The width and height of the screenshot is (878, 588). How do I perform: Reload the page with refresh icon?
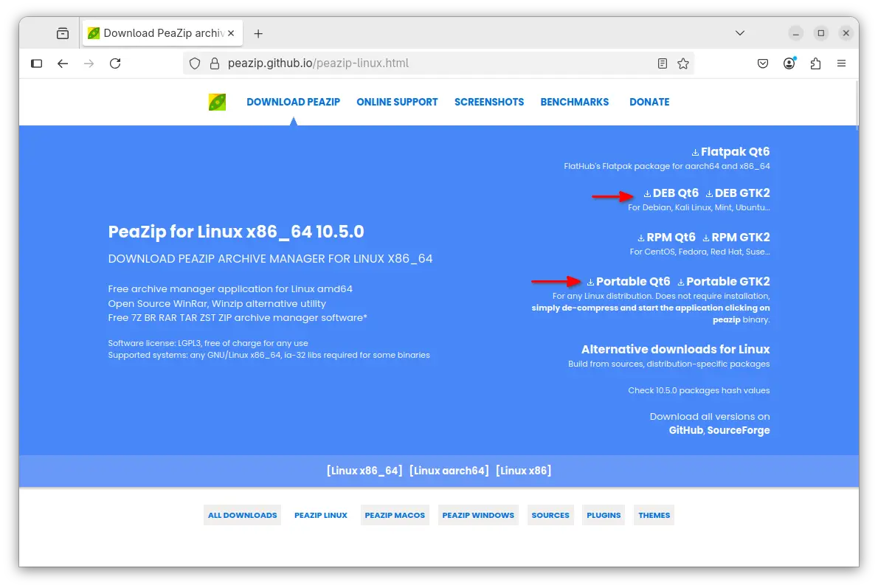115,63
